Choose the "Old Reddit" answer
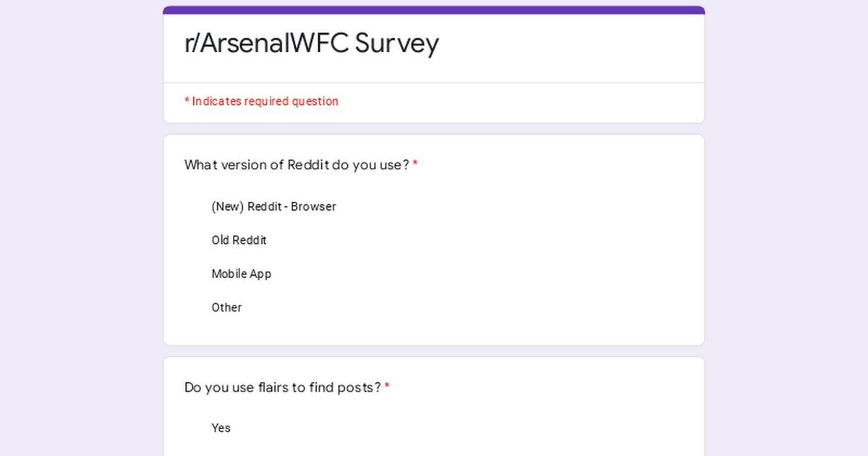868x456 pixels. coord(239,240)
